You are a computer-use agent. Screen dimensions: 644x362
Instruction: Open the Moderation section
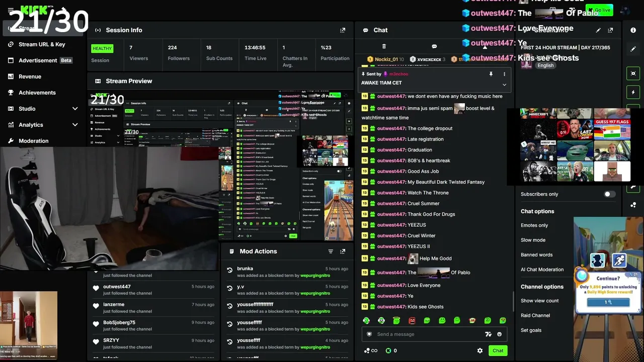click(x=34, y=141)
